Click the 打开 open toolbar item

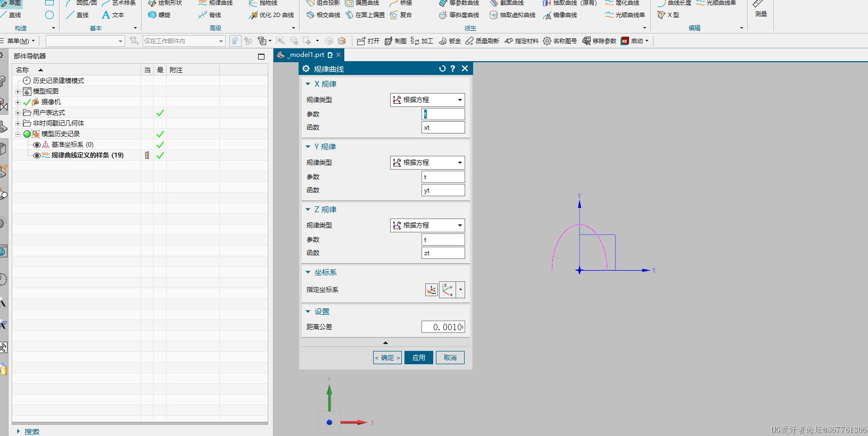[368, 41]
